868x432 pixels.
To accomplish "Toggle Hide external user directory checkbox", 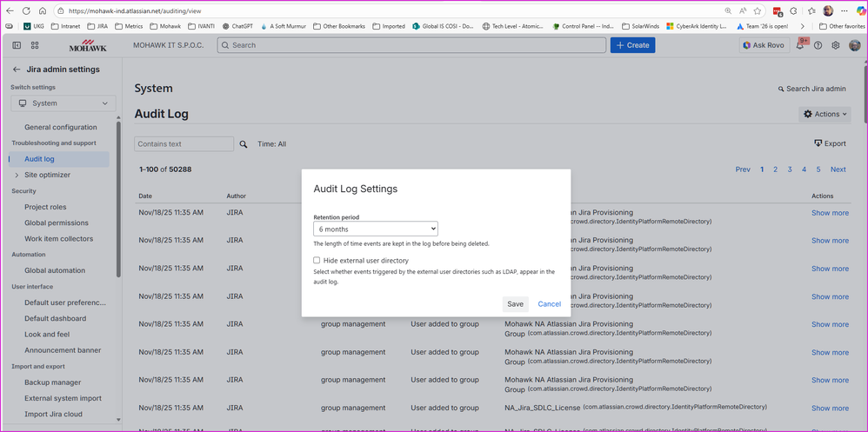I will tap(317, 260).
